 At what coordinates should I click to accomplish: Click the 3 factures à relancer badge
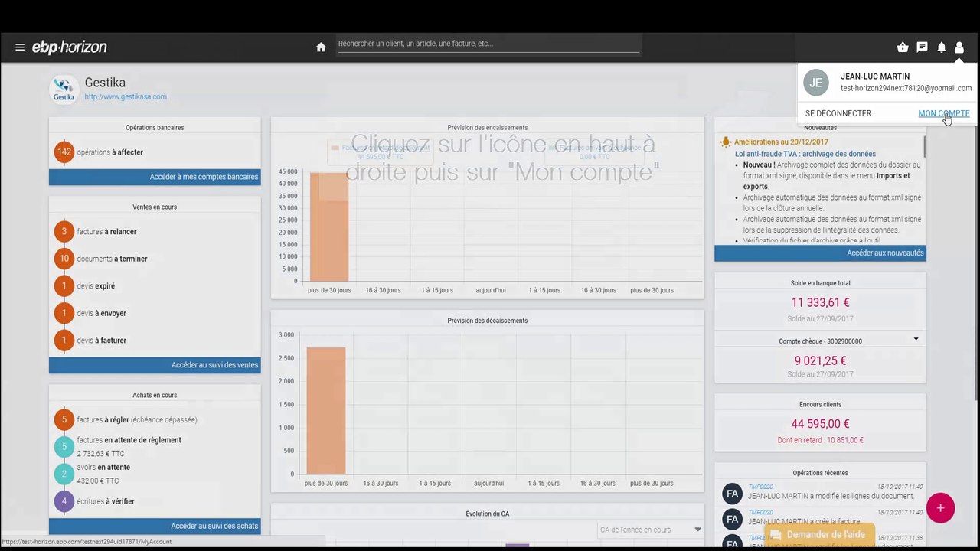[x=64, y=232]
